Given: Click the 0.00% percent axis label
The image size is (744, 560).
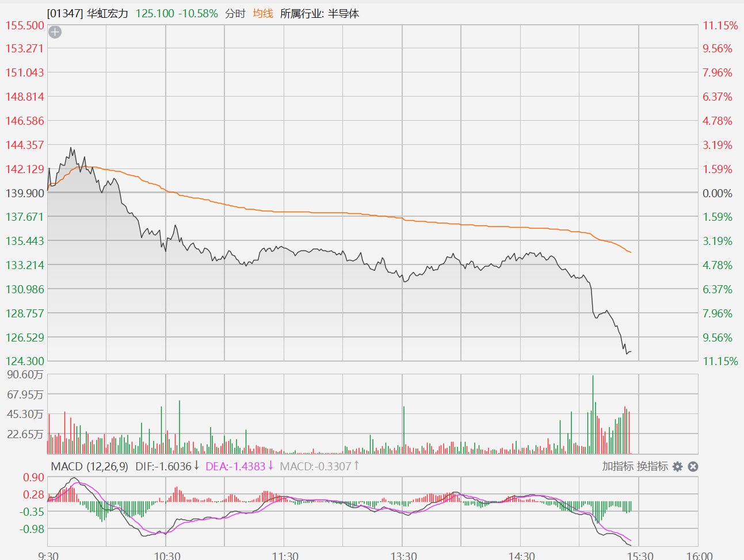Looking at the screenshot, I should (x=718, y=193).
